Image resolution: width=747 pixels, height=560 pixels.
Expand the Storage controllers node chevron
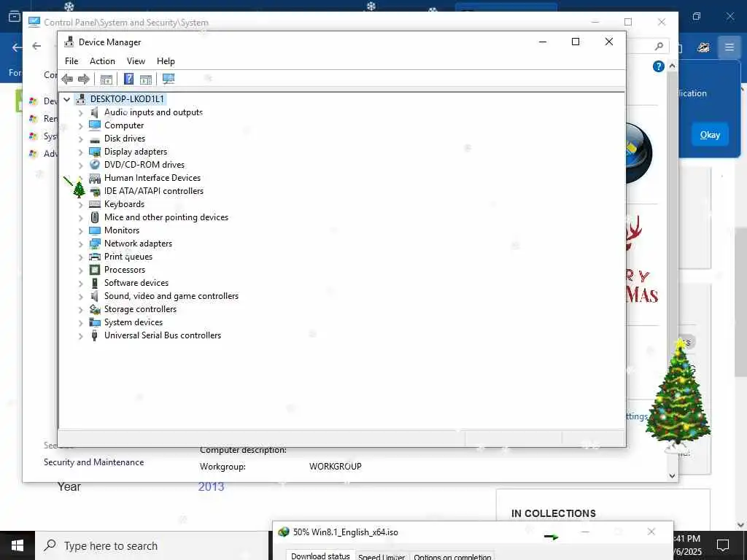point(80,310)
